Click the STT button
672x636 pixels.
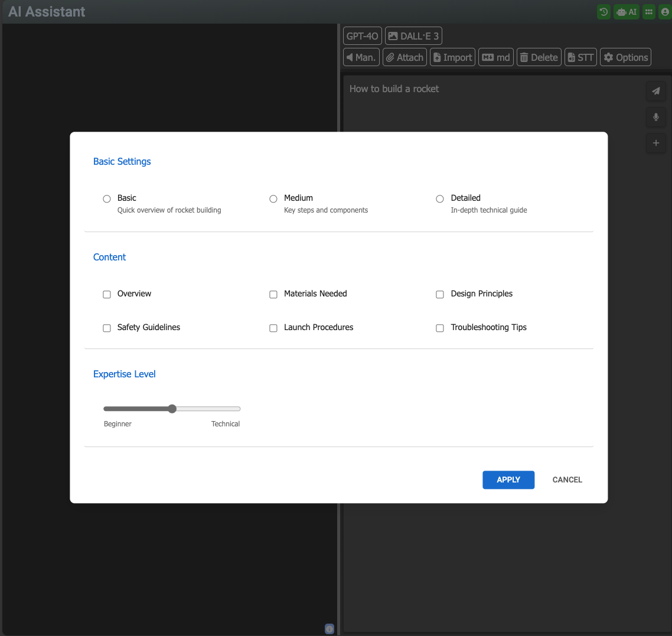pyautogui.click(x=580, y=57)
